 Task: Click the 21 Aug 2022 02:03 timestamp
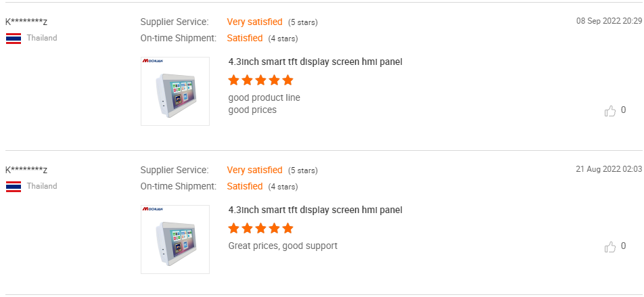pyautogui.click(x=609, y=169)
